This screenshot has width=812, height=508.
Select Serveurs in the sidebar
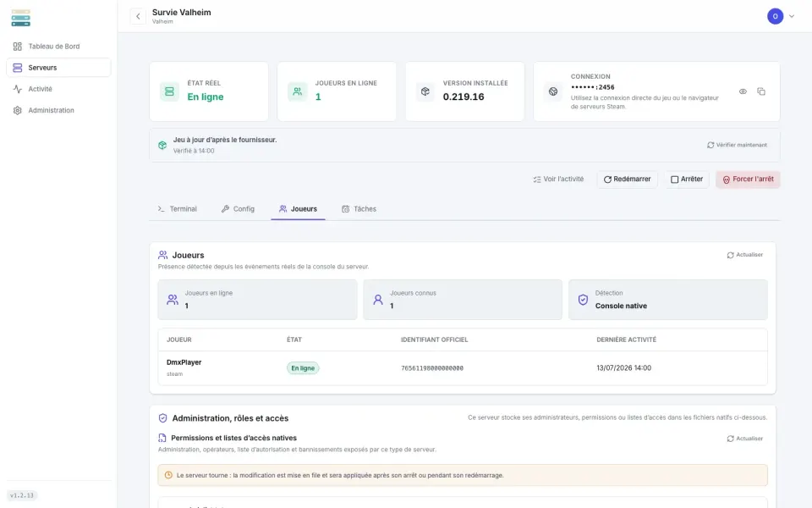tap(58, 68)
